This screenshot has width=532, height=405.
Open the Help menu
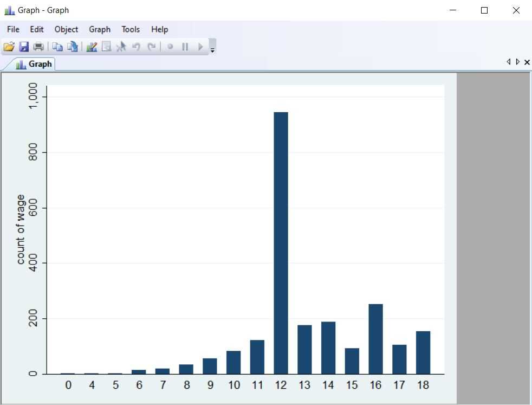159,29
